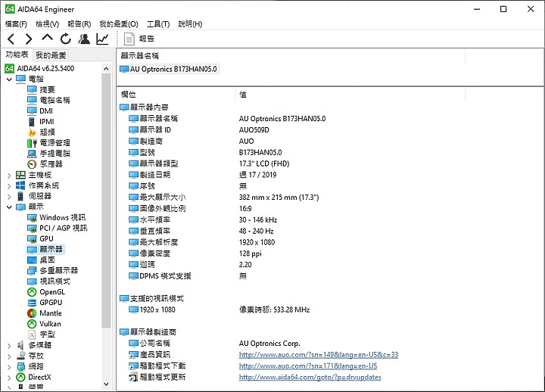
Task: Open the 檢視(V) menu
Action: pos(48,24)
